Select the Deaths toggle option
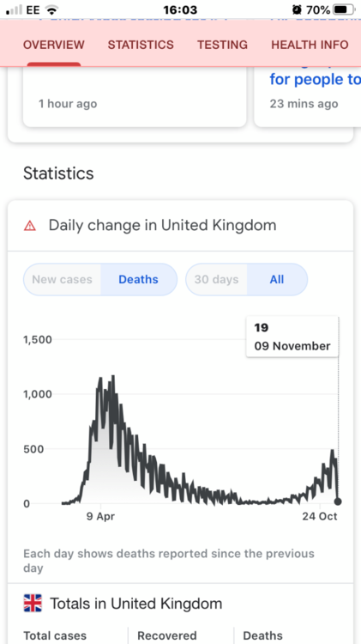Viewport: 361px width, 644px height. [x=139, y=280]
